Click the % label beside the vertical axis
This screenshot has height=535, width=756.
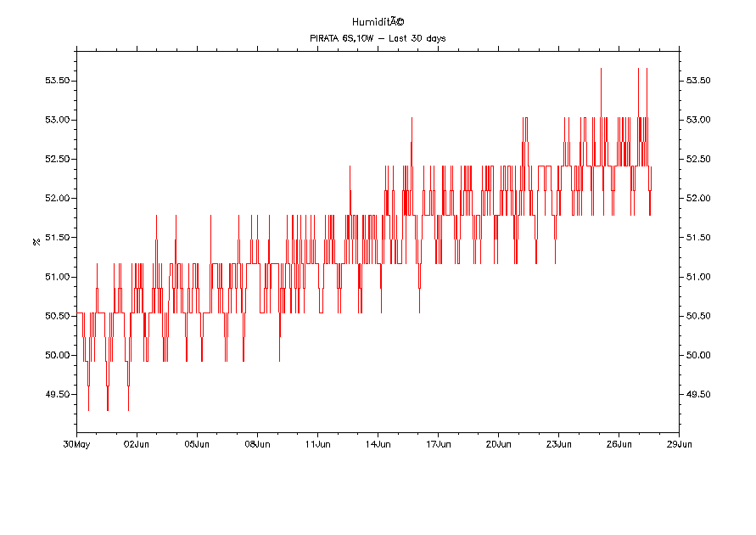pyautogui.click(x=36, y=241)
